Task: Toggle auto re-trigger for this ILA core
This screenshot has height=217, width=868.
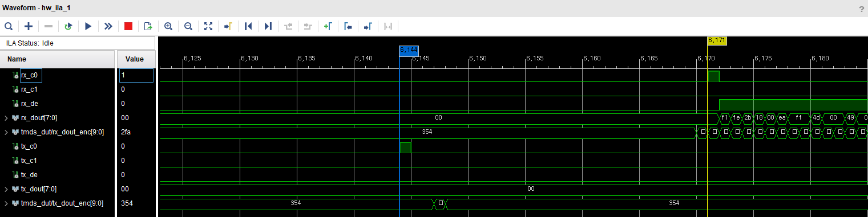Action: (68, 26)
